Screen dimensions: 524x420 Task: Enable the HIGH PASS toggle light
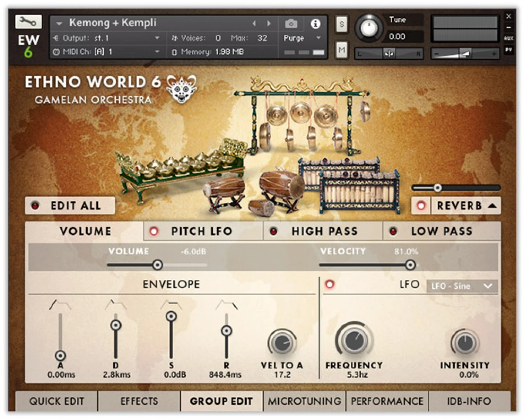click(x=274, y=231)
